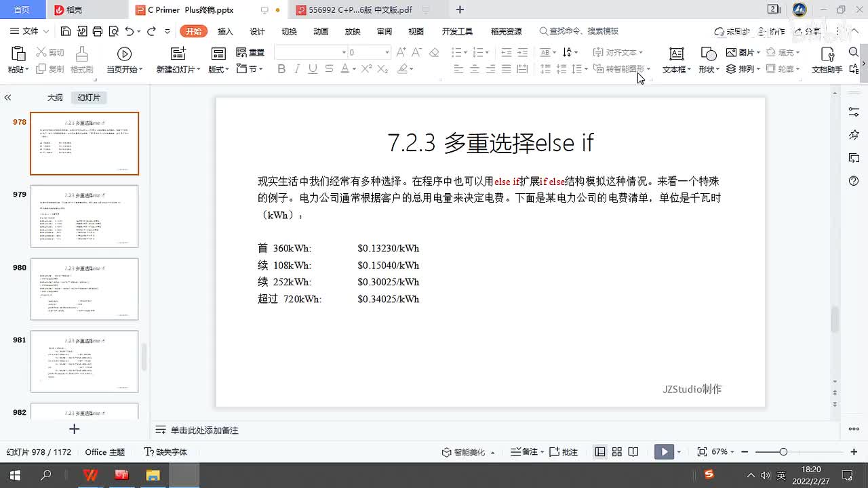Zoom out with minus button
This screenshot has width=868, height=488.
pos(745,451)
